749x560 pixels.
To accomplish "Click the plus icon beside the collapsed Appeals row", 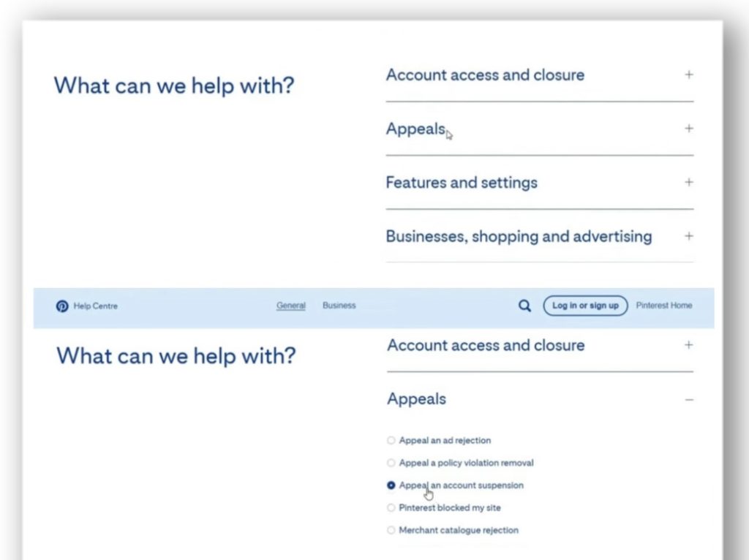I will pyautogui.click(x=688, y=129).
